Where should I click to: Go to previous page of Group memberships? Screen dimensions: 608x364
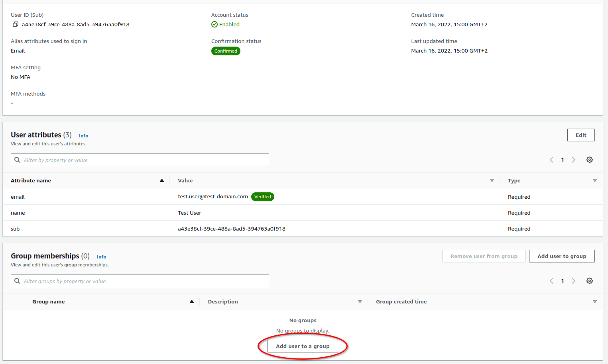pyautogui.click(x=551, y=281)
